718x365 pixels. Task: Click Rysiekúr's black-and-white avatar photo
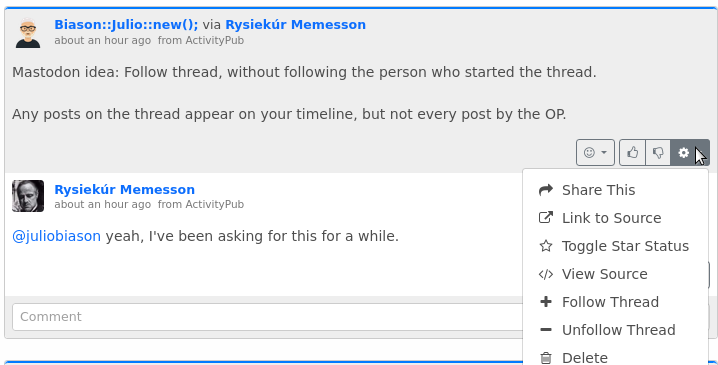point(28,196)
